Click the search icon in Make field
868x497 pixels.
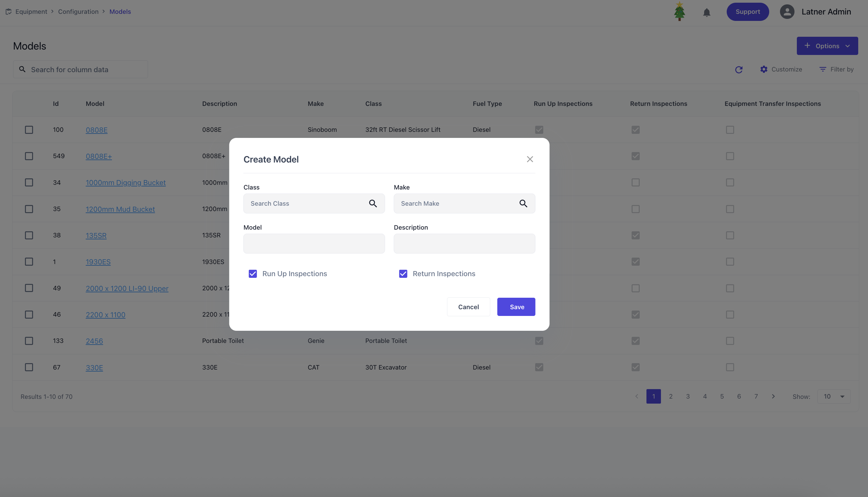pos(523,203)
